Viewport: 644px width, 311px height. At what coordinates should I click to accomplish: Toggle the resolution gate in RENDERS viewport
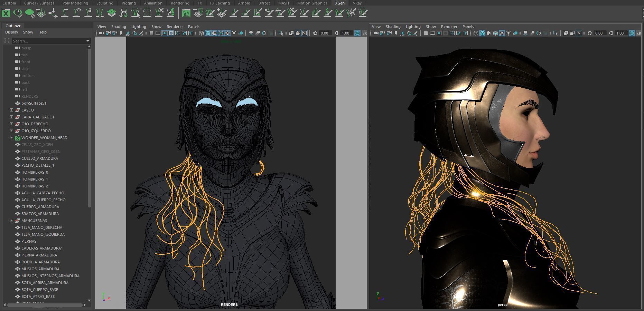[x=164, y=33]
